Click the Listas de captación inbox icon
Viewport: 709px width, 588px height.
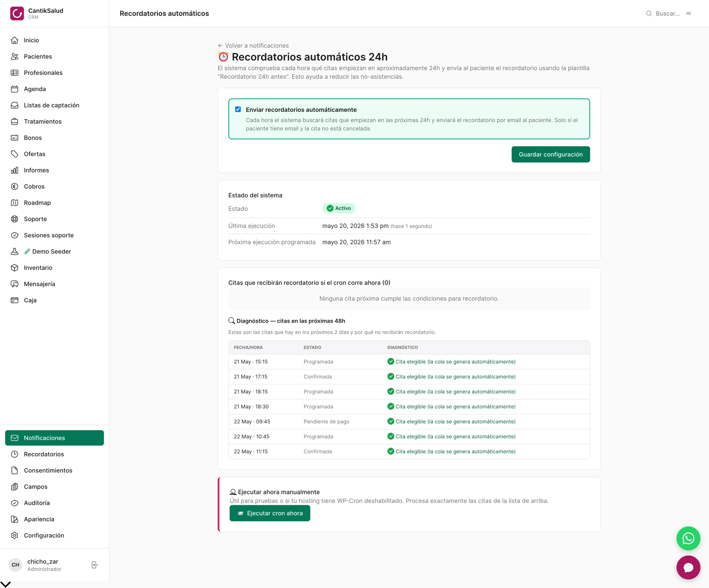(x=14, y=105)
